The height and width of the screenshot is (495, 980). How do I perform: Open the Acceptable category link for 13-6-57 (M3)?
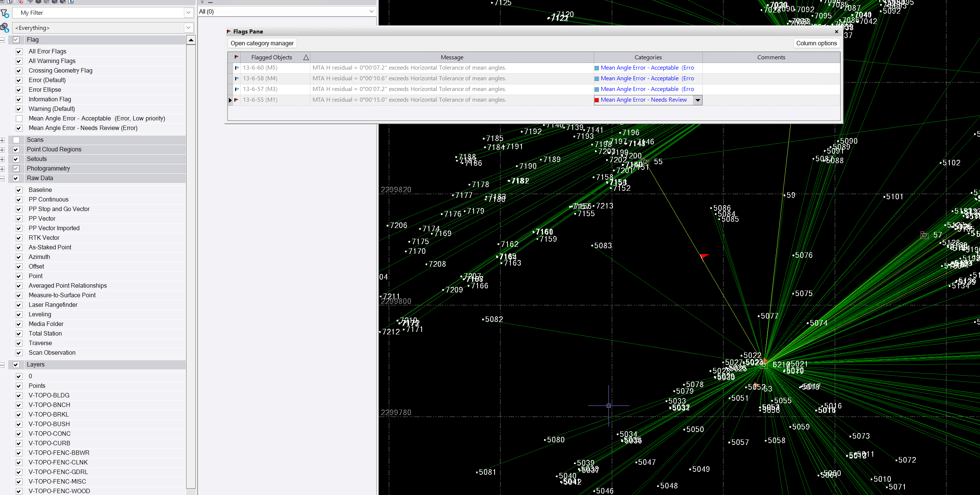647,89
